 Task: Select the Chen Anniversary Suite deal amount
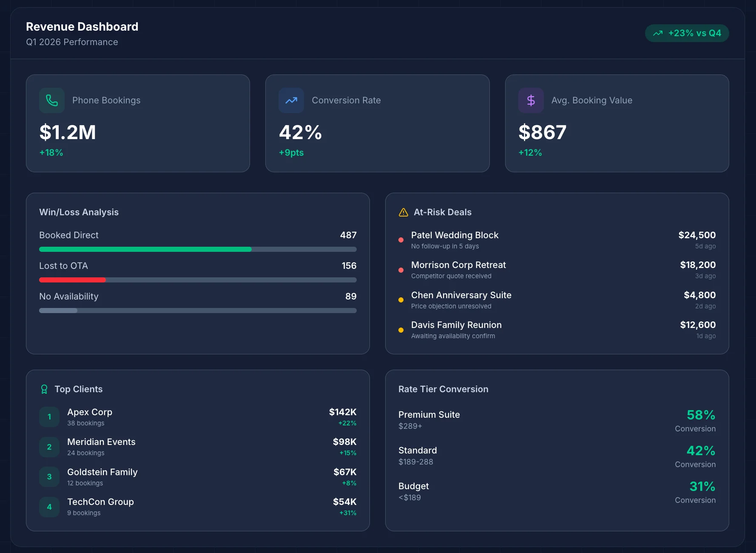coord(699,295)
